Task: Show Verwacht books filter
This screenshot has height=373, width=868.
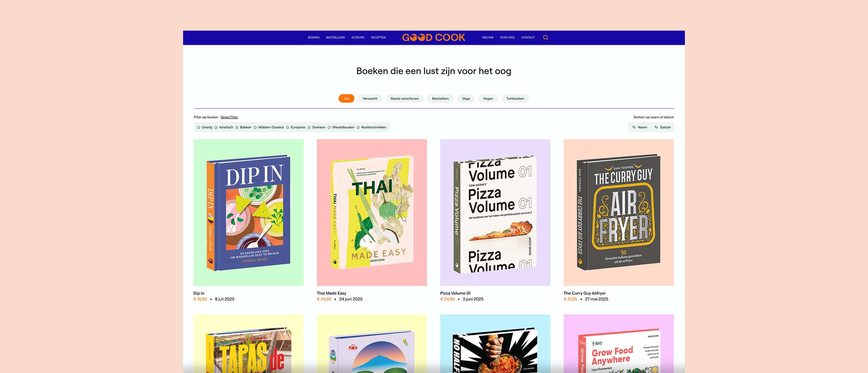Action: point(370,99)
